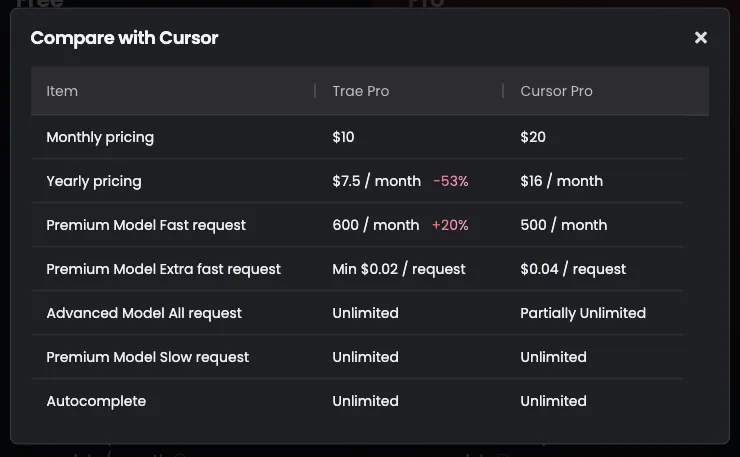Select the Trae Pro column header

click(361, 91)
